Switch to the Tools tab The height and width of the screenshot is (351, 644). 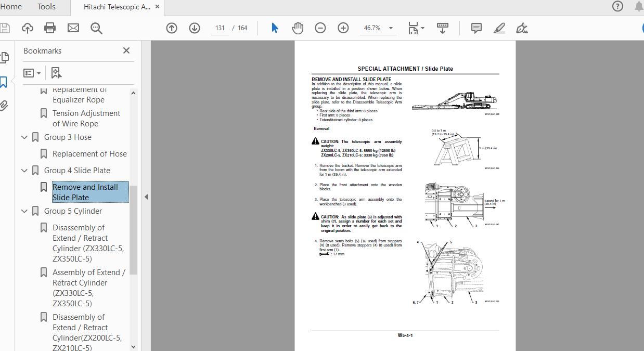(x=46, y=7)
